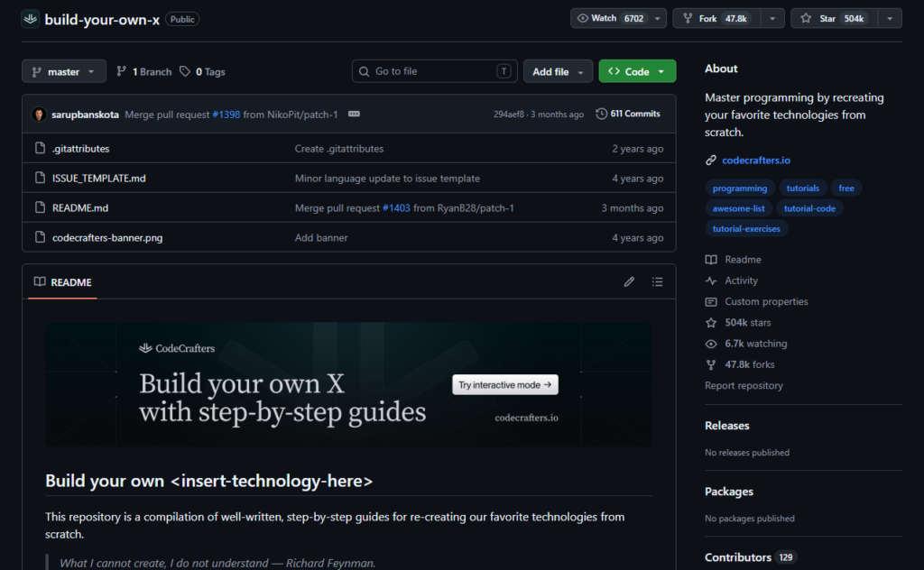Click the pencil edit README icon
Screen dimensions: 924x570
click(629, 282)
